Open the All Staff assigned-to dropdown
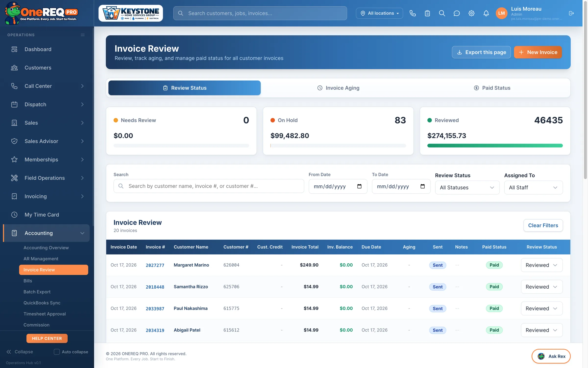 [533, 187]
